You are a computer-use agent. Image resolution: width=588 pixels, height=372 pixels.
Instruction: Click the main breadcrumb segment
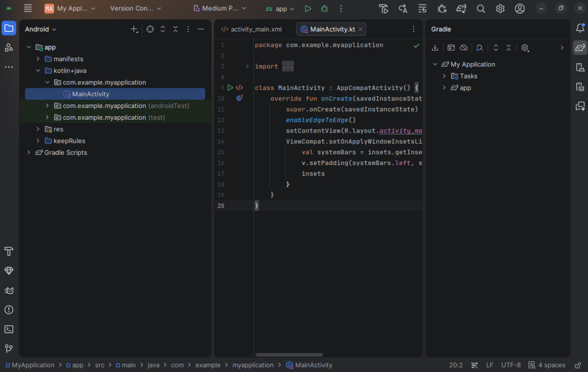point(126,365)
